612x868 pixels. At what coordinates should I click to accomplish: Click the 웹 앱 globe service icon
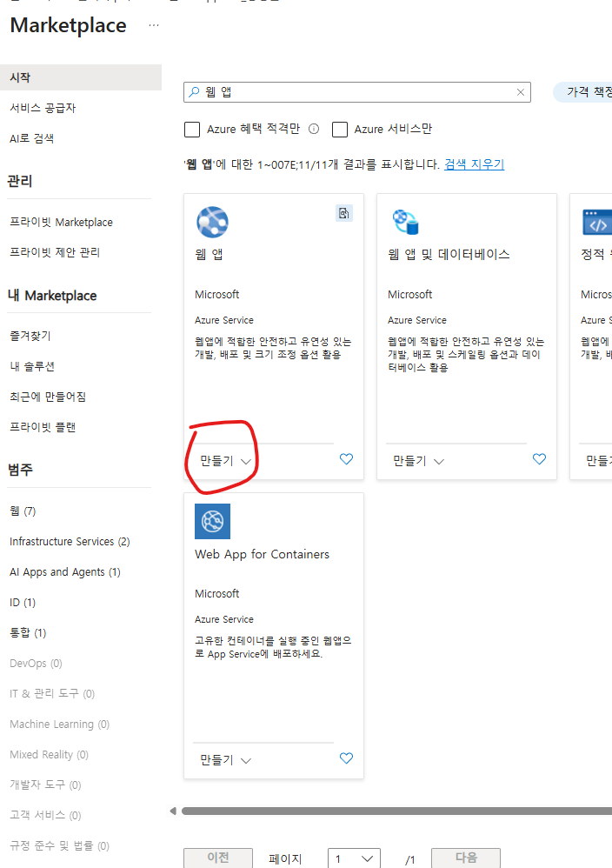coord(212,222)
